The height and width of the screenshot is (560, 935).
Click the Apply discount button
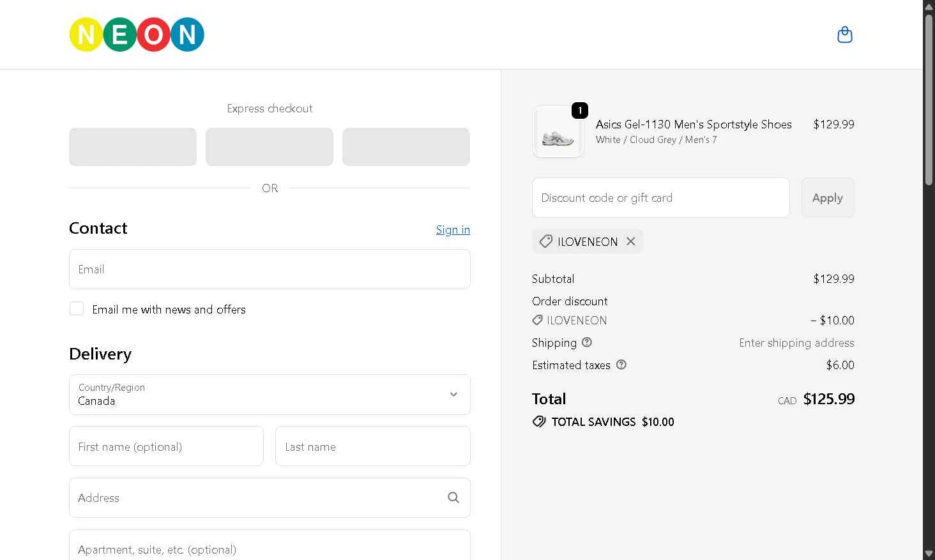pyautogui.click(x=828, y=198)
